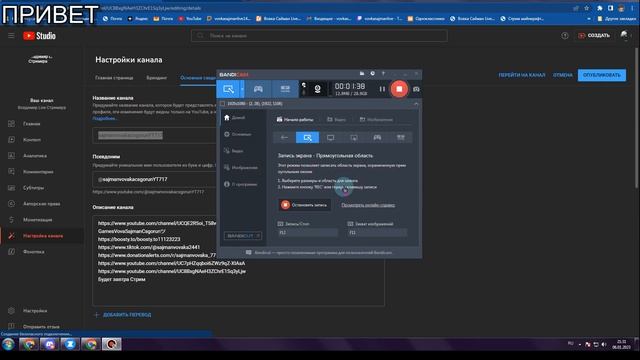
Task: Open Copyright (Авторские права) in the YouTube Studio sidebar
Action: (x=41, y=204)
